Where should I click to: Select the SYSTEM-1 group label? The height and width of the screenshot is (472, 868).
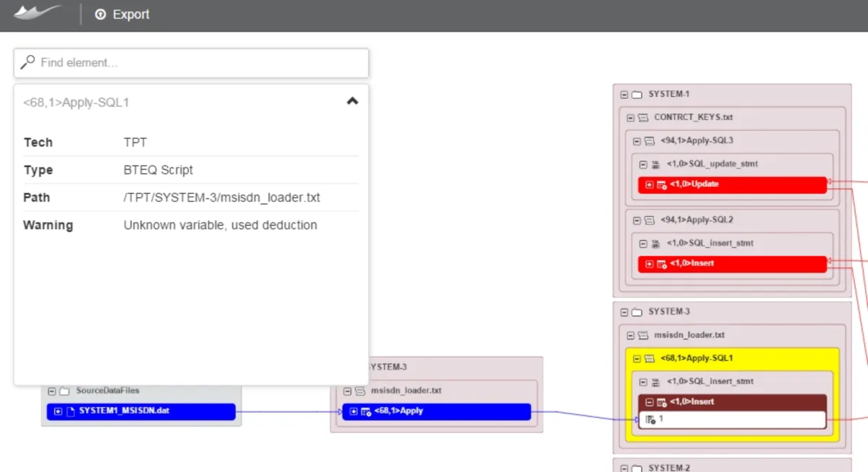pyautogui.click(x=669, y=95)
